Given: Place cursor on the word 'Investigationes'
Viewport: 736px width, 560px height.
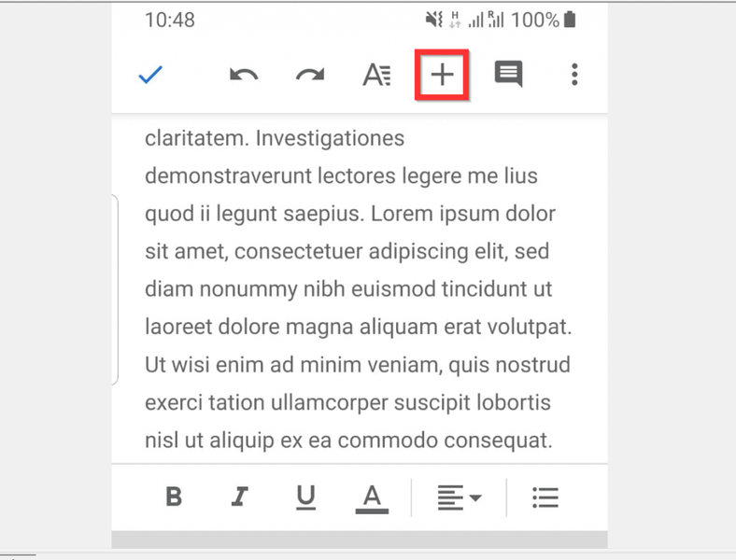Looking at the screenshot, I should (x=330, y=138).
